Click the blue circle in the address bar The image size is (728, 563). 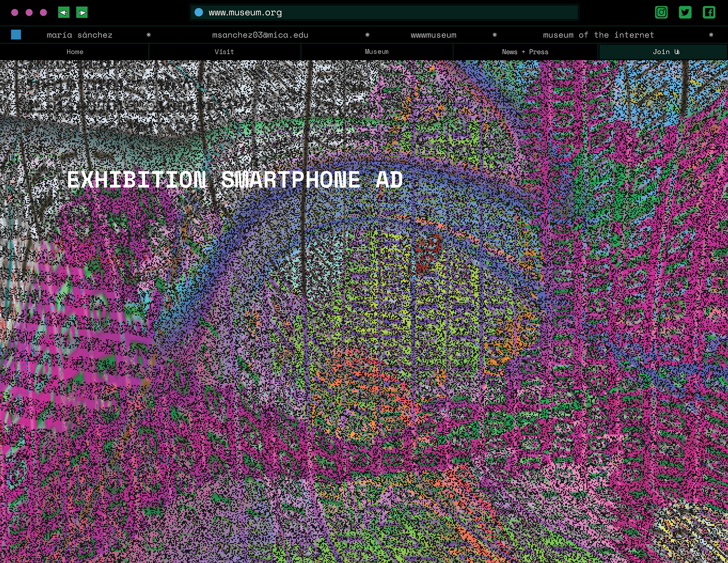[199, 13]
